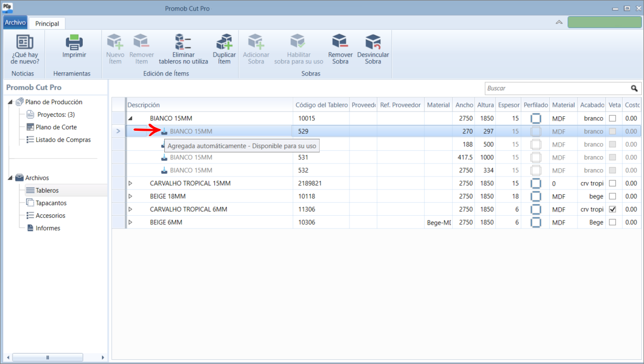Switch to the Principal tab
This screenshot has width=644, height=364.
point(47,24)
